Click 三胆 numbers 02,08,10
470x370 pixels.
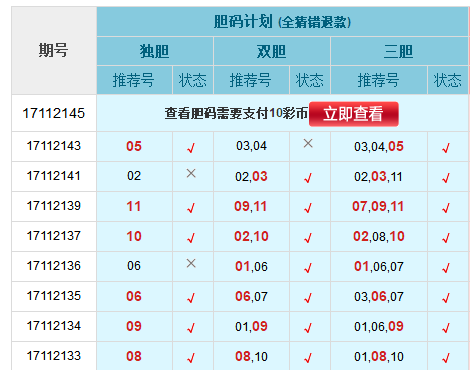click(x=379, y=236)
